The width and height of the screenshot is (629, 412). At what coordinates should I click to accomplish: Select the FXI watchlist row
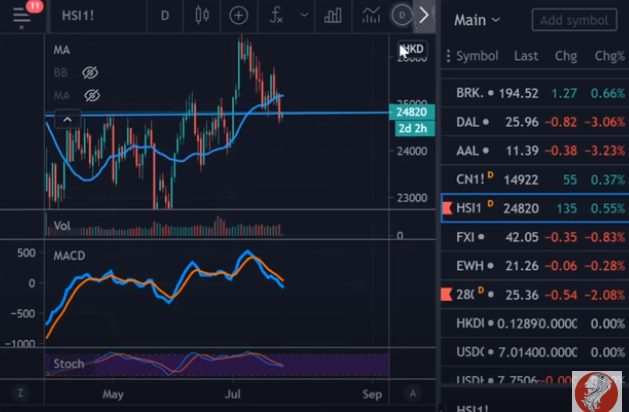pos(535,237)
